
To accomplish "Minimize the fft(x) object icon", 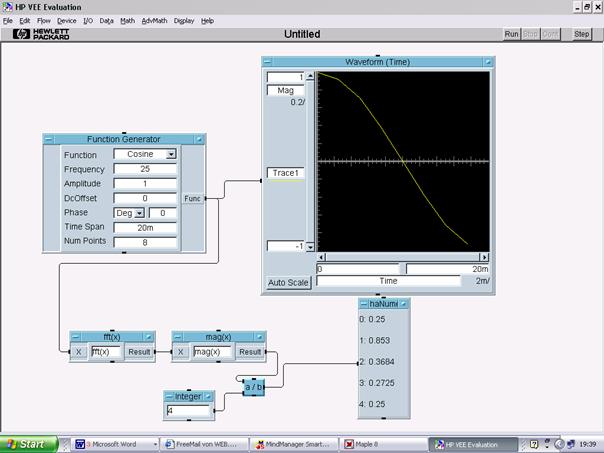I will (149, 337).
